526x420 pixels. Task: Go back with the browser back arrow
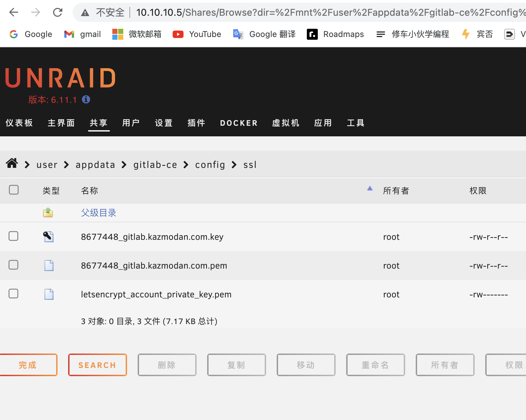point(14,12)
